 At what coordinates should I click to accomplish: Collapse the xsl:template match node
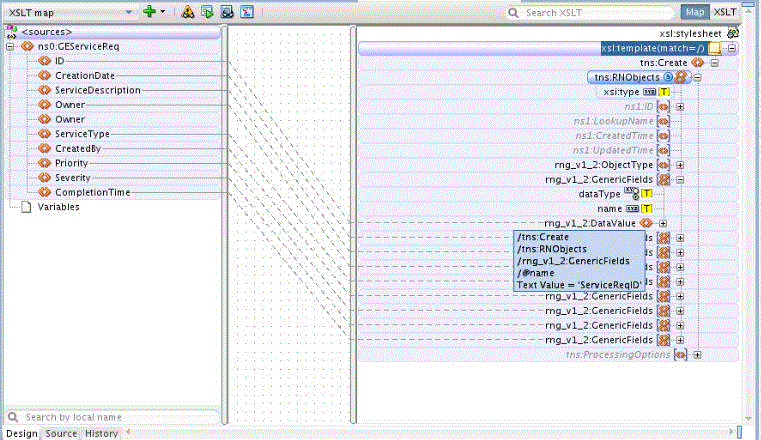pyautogui.click(x=731, y=49)
